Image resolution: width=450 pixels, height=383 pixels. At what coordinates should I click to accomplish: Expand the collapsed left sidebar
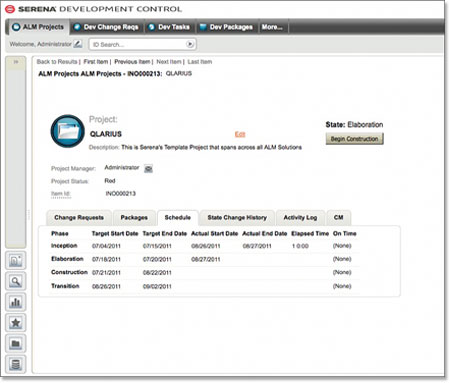pos(16,62)
